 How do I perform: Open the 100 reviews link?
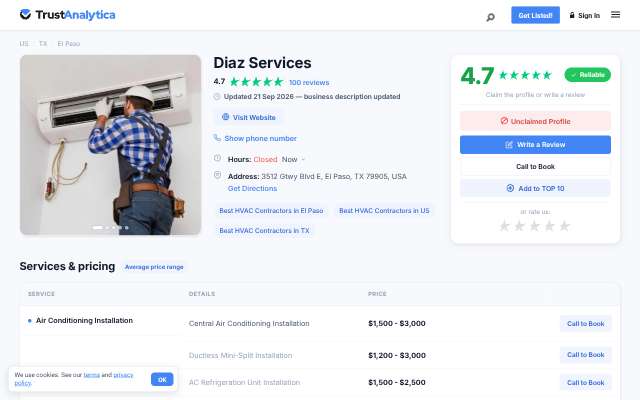[309, 82]
